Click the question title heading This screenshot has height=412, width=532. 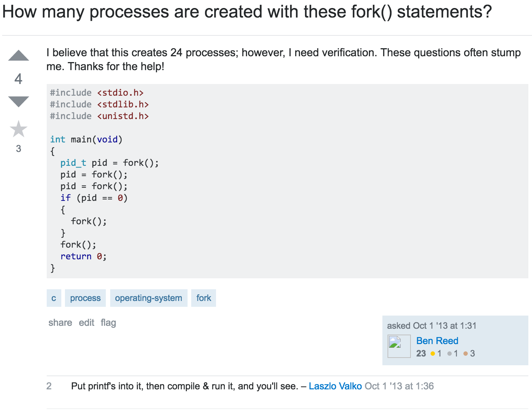(x=247, y=12)
